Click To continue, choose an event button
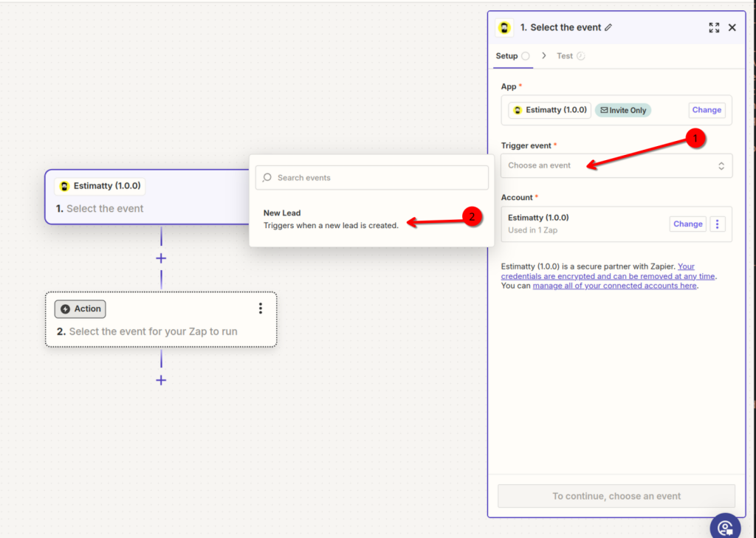 click(616, 496)
